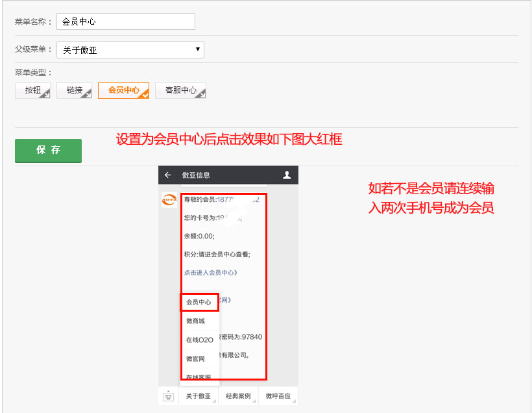This screenshot has width=532, height=413.
Task: Click the AOYA orange logo avatar
Action: click(x=169, y=200)
